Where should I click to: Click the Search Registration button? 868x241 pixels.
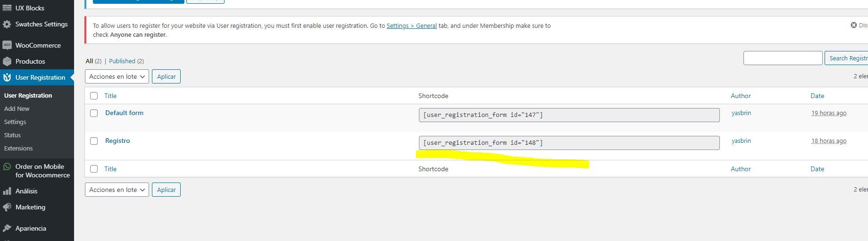pos(846,58)
